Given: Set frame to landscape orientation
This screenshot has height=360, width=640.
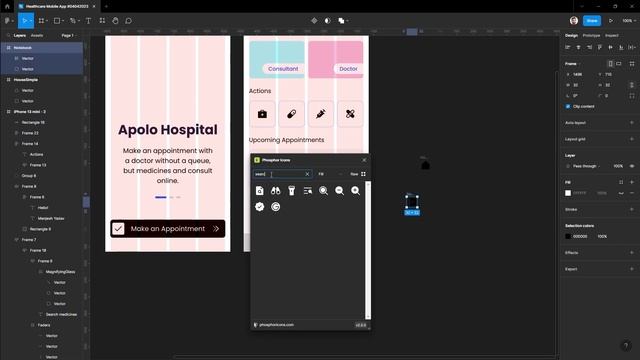Looking at the screenshot, I should [x=619, y=64].
